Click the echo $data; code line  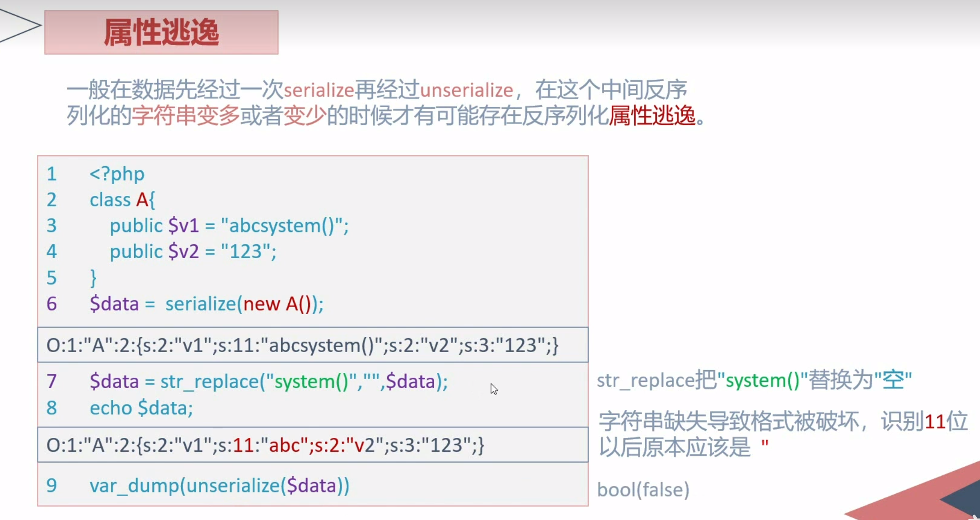tap(141, 408)
